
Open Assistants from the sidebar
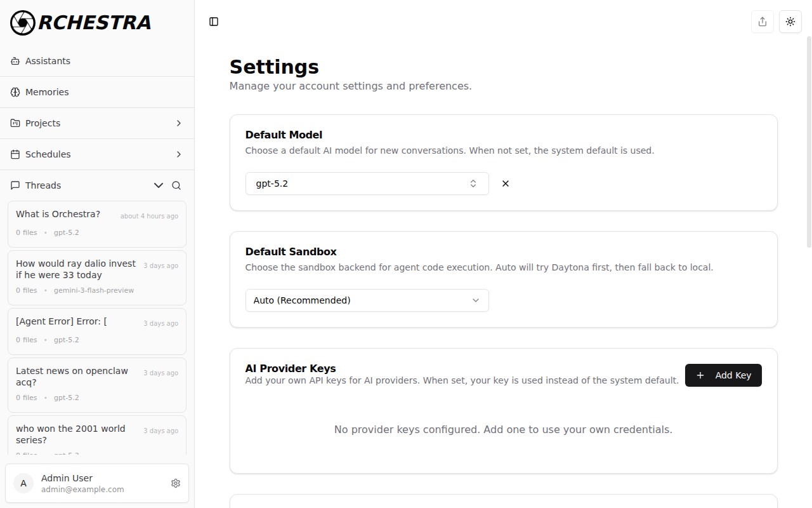pyautogui.click(x=97, y=61)
